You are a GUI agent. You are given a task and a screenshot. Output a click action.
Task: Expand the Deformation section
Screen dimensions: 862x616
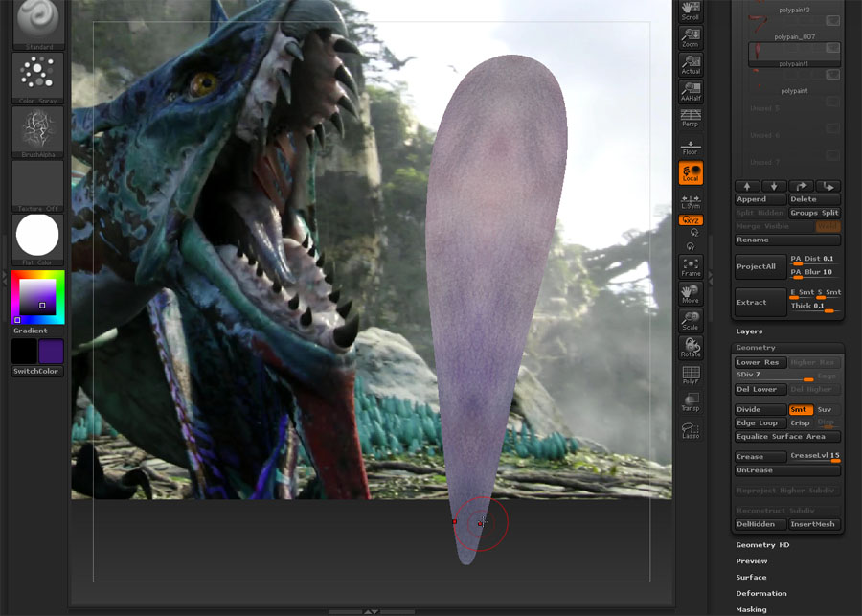coord(761,593)
